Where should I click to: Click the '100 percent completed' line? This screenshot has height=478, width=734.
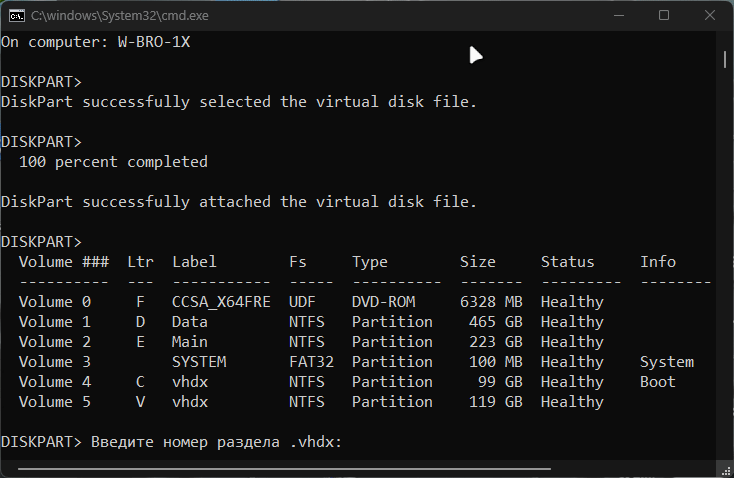[x=113, y=162]
